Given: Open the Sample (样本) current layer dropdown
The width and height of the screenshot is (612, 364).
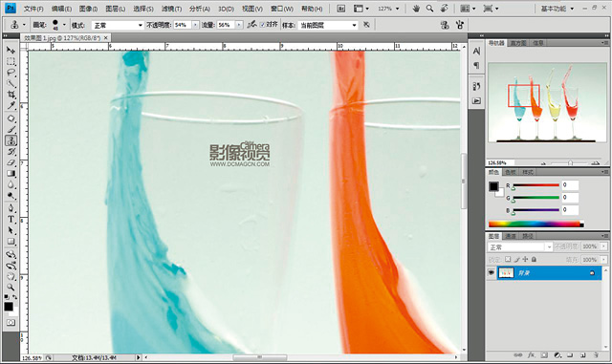Looking at the screenshot, I should point(327,25).
